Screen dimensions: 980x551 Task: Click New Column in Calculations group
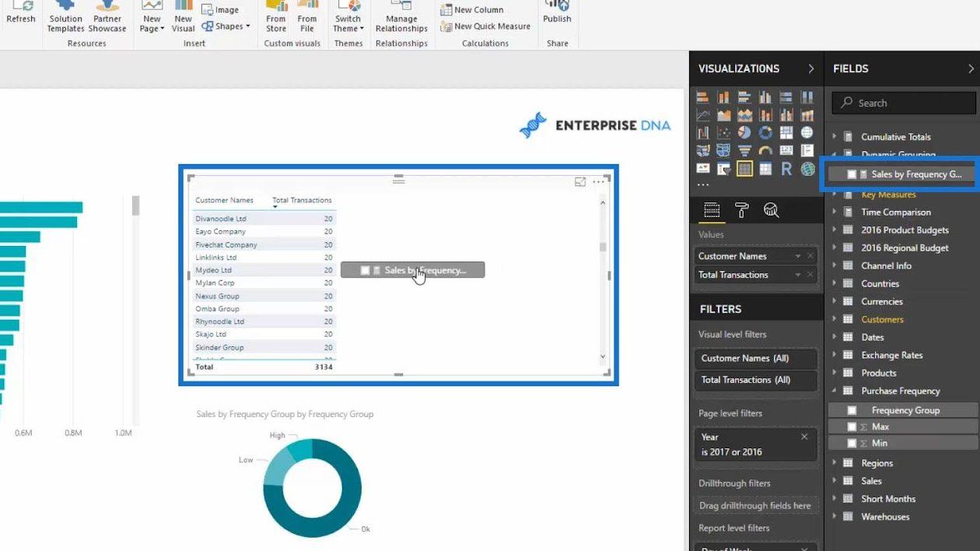tap(471, 9)
